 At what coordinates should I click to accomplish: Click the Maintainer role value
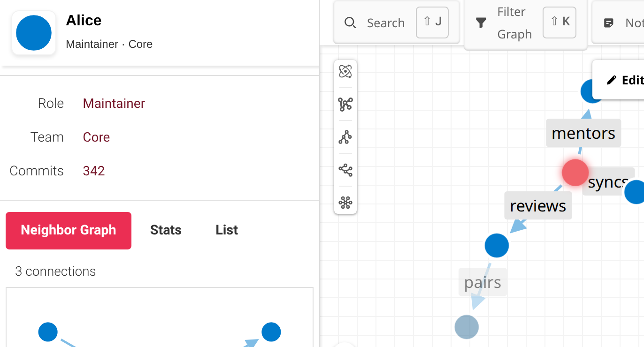[x=114, y=103]
